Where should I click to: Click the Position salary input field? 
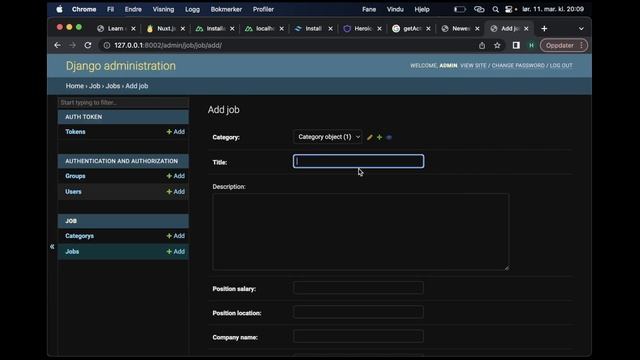click(x=358, y=288)
